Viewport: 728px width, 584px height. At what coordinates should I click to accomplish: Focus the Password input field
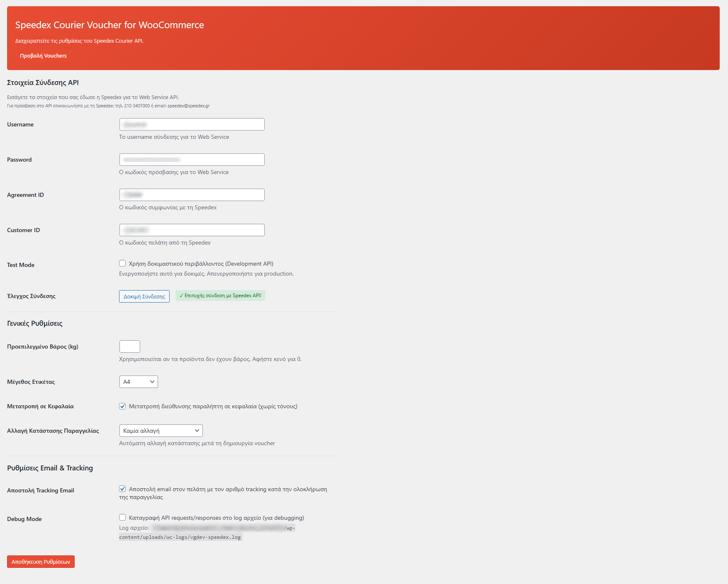click(x=192, y=160)
